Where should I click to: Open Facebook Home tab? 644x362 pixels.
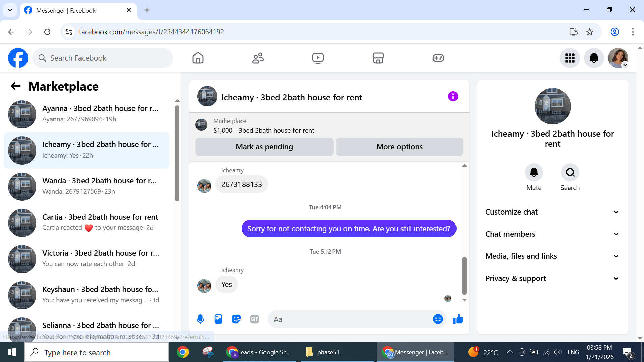[x=198, y=58]
